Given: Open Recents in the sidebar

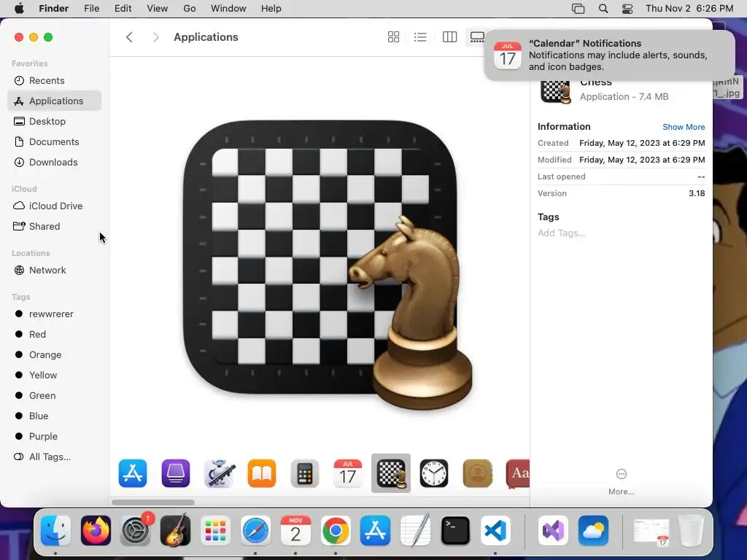Looking at the screenshot, I should coord(54,80).
